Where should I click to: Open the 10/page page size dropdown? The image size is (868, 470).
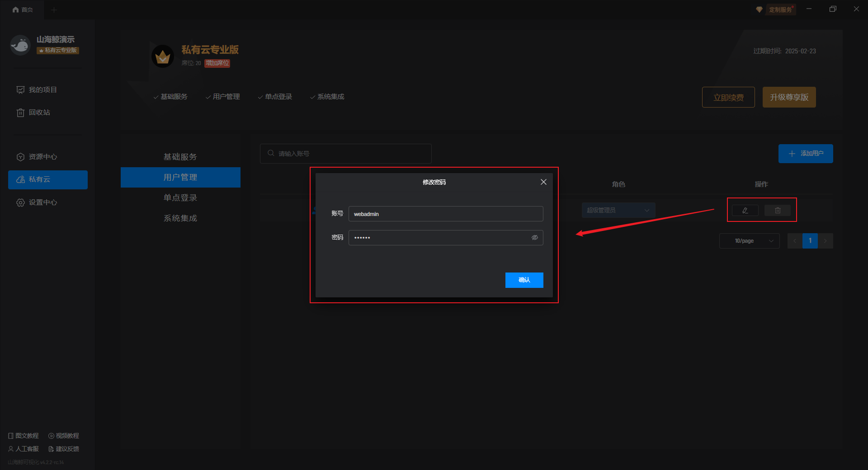pyautogui.click(x=750, y=241)
